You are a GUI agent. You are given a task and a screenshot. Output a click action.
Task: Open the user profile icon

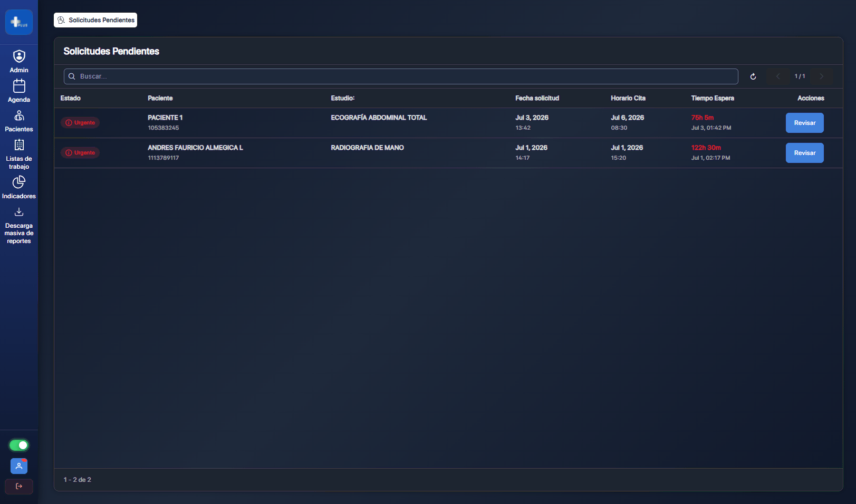click(x=19, y=466)
